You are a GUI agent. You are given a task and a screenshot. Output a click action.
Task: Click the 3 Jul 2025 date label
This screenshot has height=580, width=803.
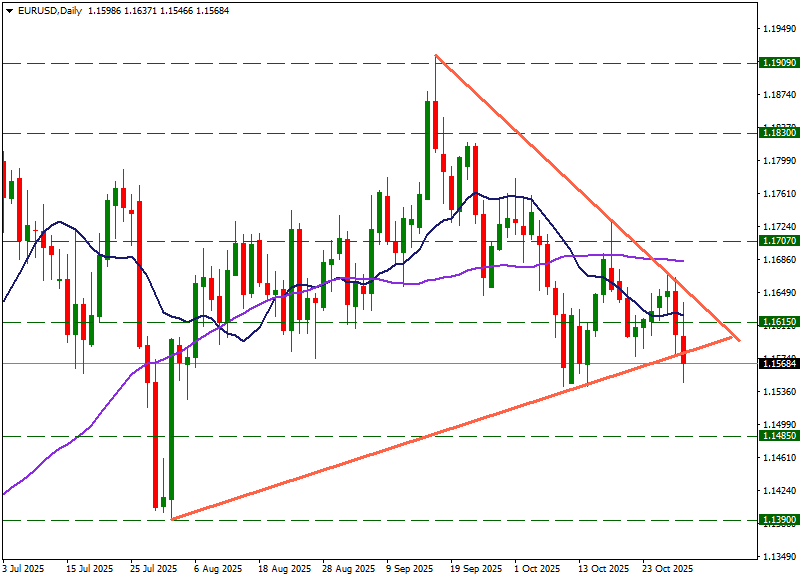pyautogui.click(x=24, y=569)
